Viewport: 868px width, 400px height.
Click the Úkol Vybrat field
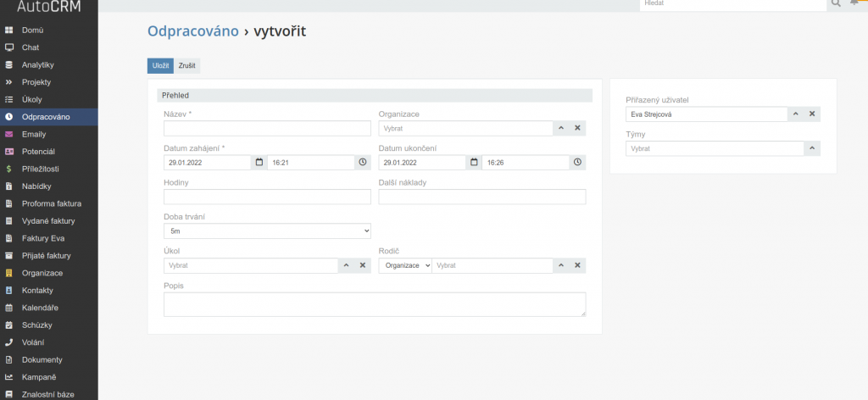(251, 265)
